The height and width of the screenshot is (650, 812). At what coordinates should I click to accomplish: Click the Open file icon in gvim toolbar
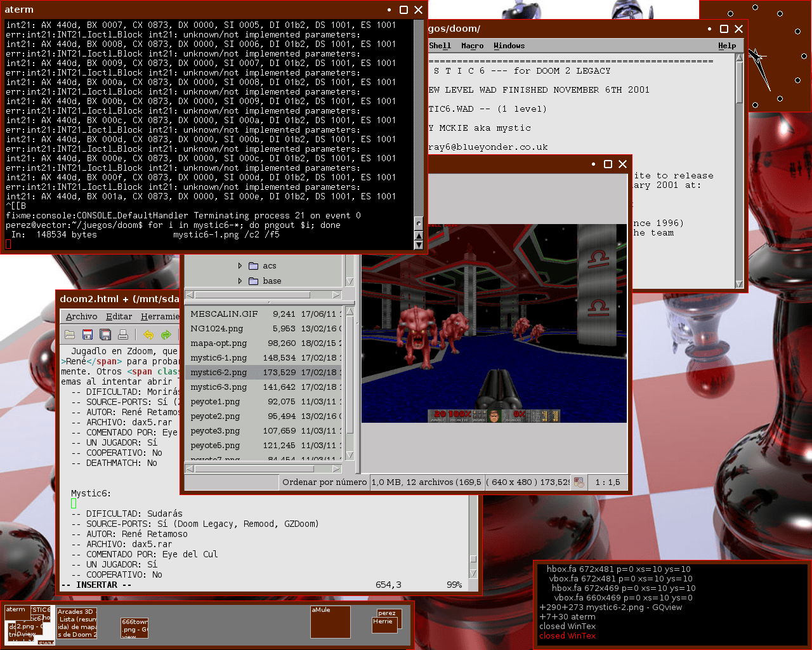point(70,335)
